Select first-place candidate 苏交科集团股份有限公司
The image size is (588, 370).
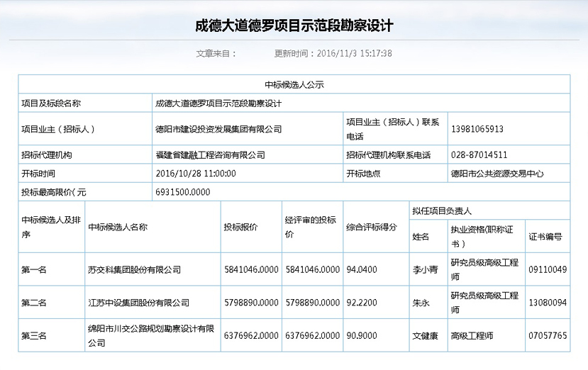click(x=134, y=270)
